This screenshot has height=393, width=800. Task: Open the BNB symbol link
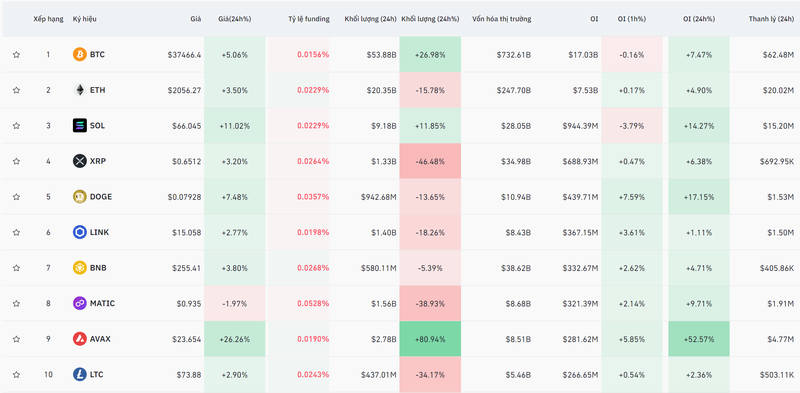pyautogui.click(x=98, y=267)
